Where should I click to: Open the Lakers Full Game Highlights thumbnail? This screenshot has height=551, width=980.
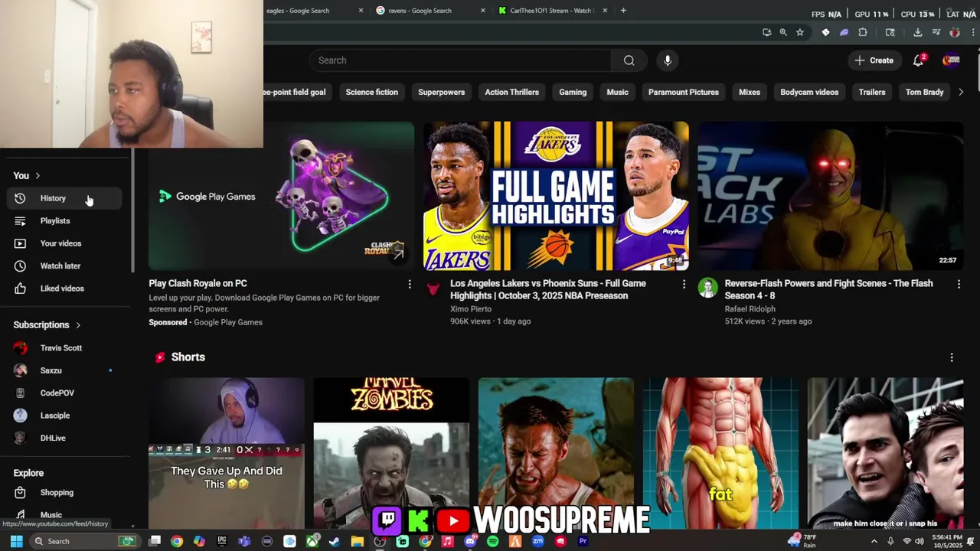click(556, 196)
